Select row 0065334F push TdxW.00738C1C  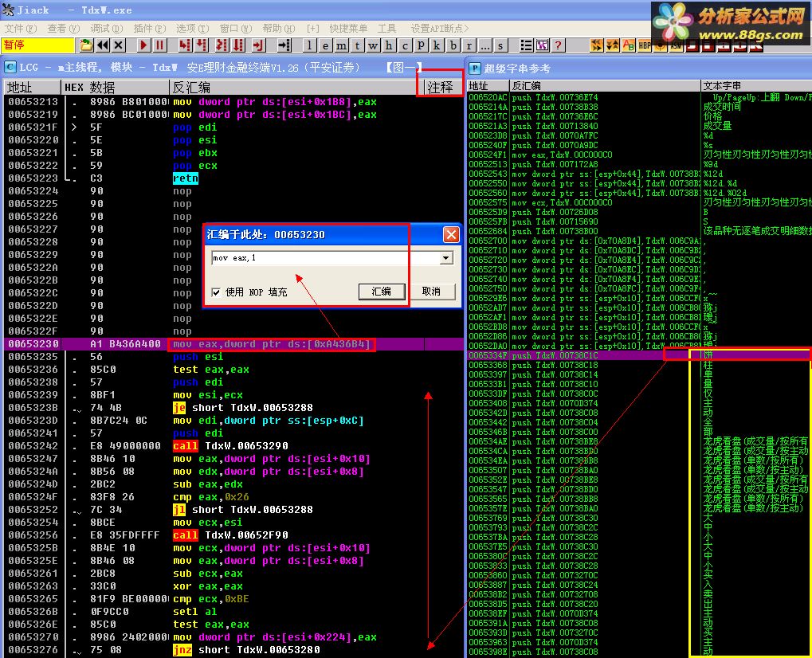coord(639,355)
